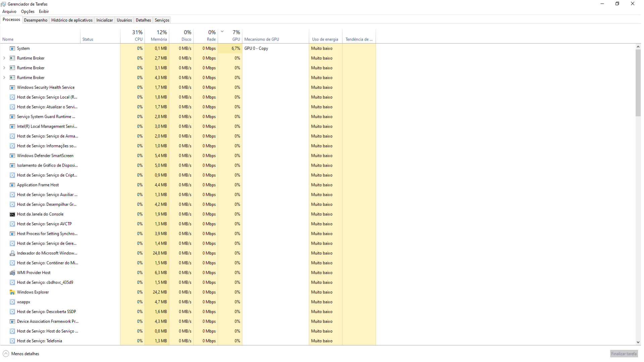Switch to the Desempenho tab
The image size is (644, 362).
[36, 20]
